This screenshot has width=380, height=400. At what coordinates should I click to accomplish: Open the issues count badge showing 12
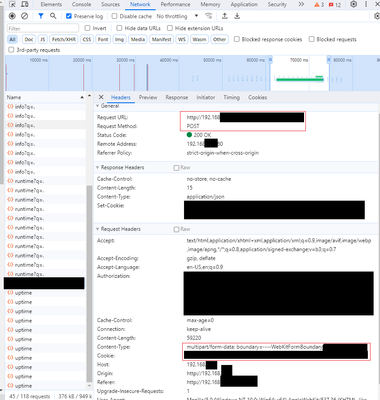click(x=335, y=5)
